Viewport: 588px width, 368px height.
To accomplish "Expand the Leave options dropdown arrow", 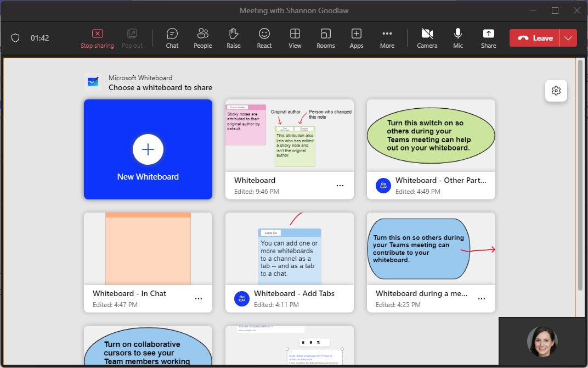I will [568, 38].
